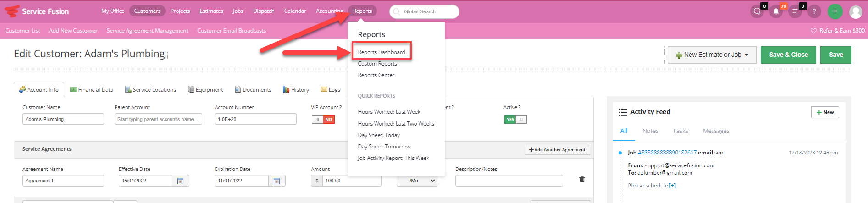Viewport: 868px width, 203px height.
Task: Open the chat messages icon
Action: [757, 11]
